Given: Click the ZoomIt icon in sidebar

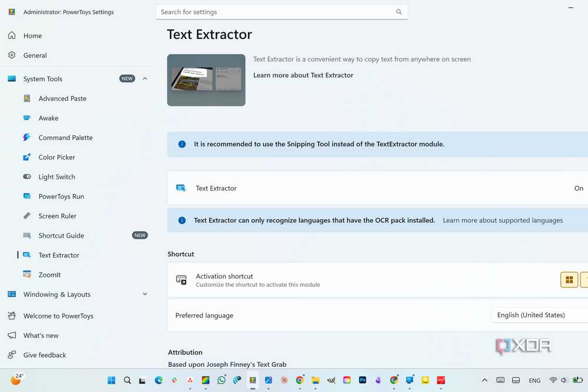Looking at the screenshot, I should (27, 274).
